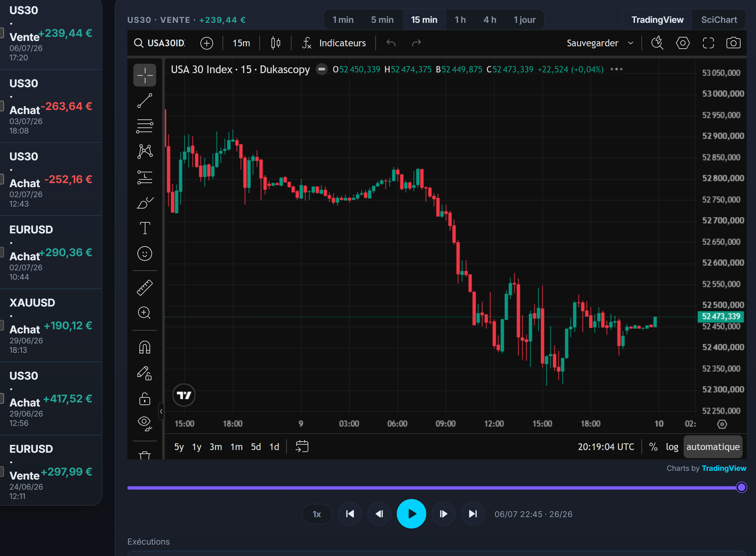756x556 pixels.
Task: Select the pattern drawing tool
Action: 145,151
